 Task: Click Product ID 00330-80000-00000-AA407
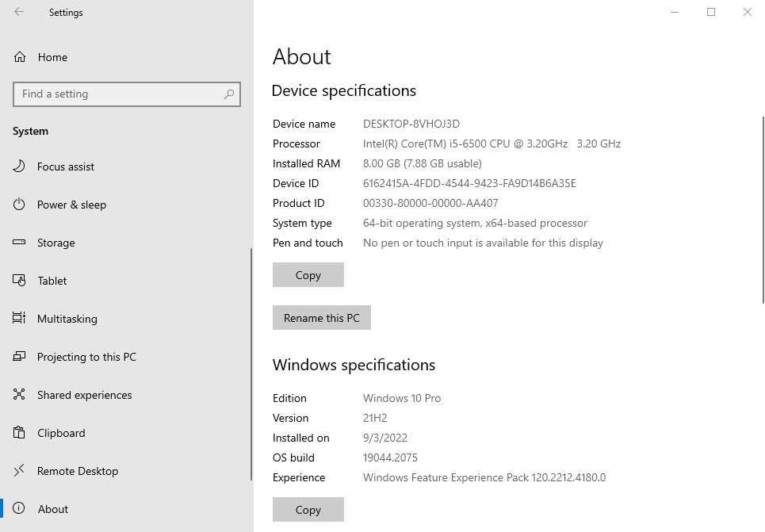[x=430, y=203]
